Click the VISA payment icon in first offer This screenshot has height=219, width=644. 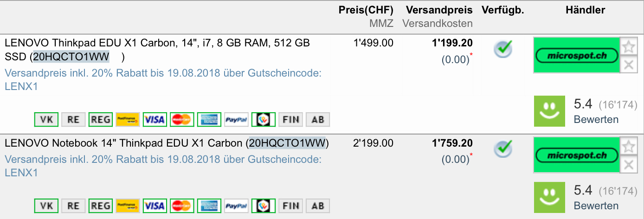pos(155,120)
